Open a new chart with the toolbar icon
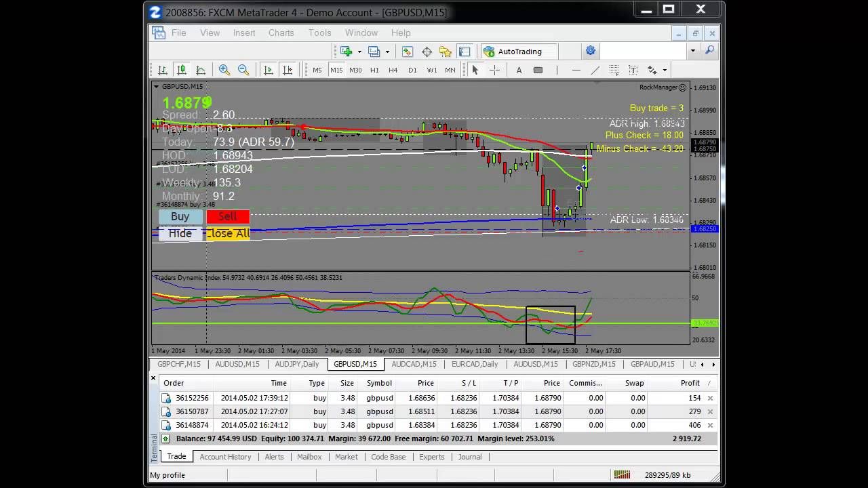Screen dimensions: 868x488 tap(347, 52)
